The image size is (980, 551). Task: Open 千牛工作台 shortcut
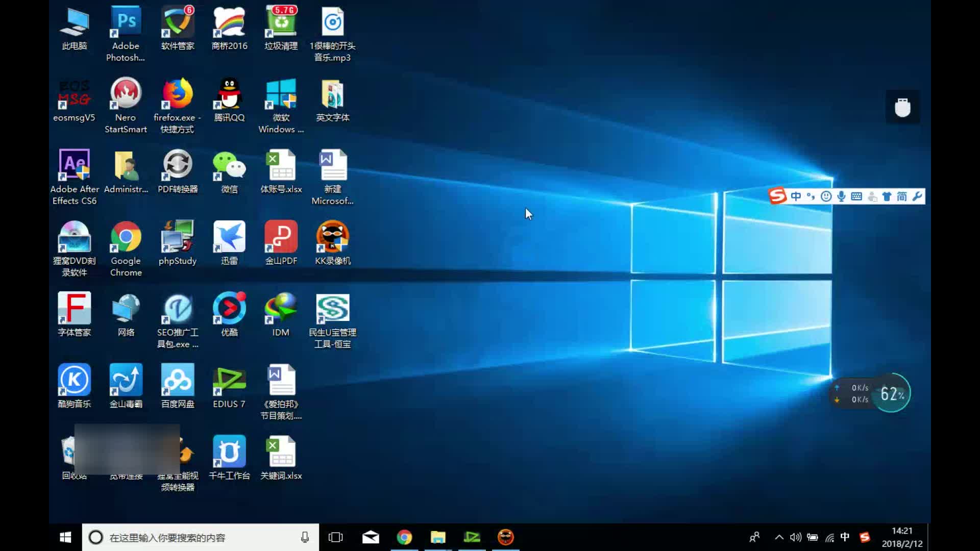pyautogui.click(x=229, y=458)
